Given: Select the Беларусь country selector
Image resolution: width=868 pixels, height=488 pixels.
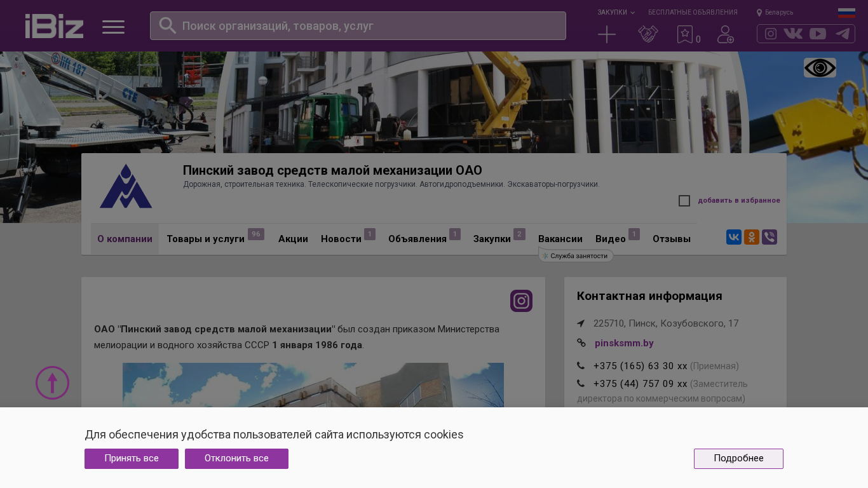Looking at the screenshot, I should [779, 13].
